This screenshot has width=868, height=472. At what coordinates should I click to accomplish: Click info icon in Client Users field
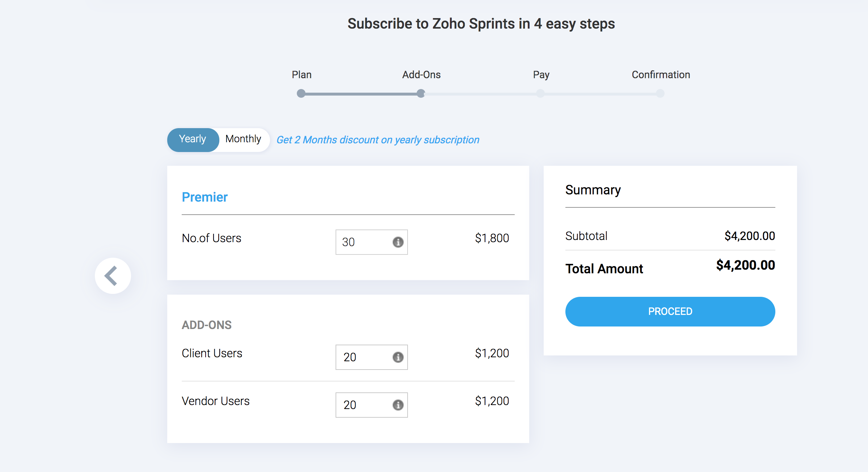398,357
